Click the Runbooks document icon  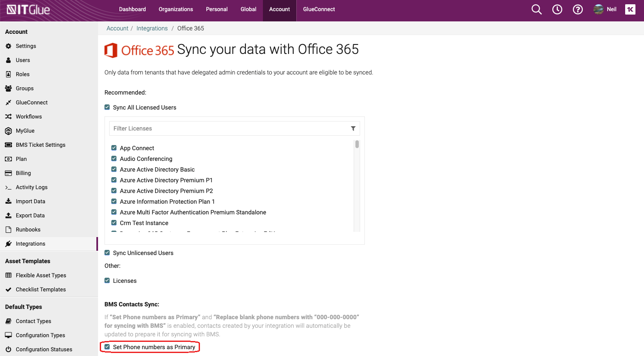pyautogui.click(x=8, y=229)
